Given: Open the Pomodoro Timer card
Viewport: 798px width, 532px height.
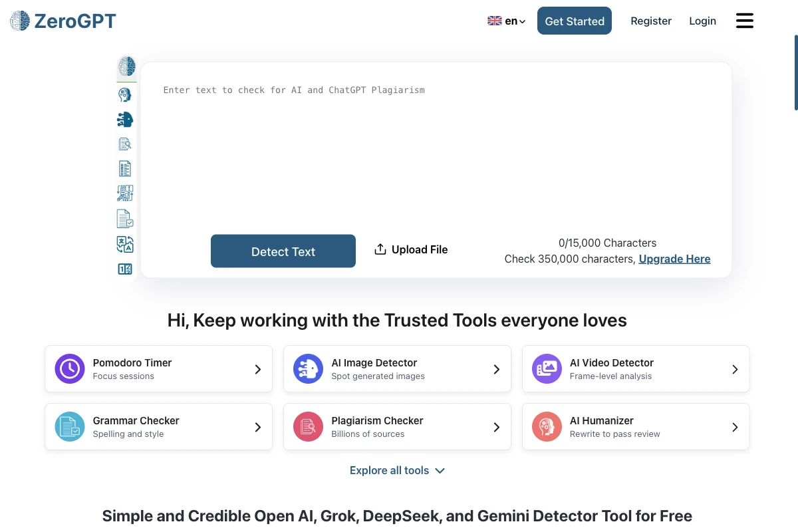Looking at the screenshot, I should coord(159,369).
